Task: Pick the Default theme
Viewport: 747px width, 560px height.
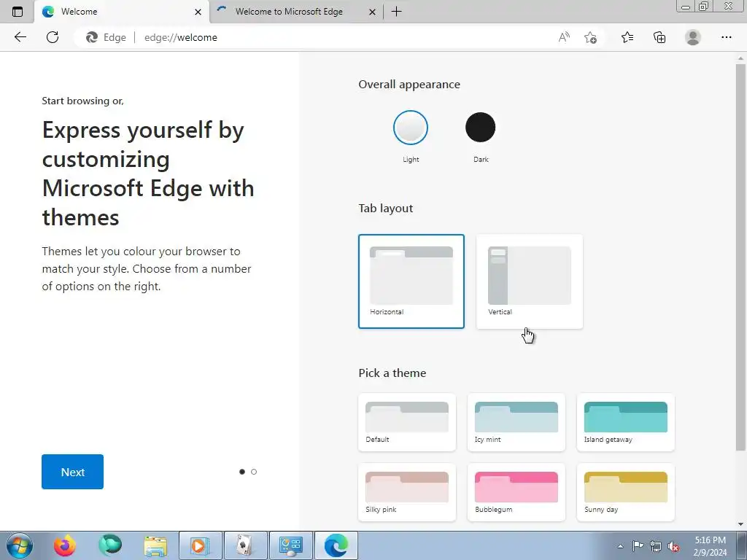Action: [407, 422]
